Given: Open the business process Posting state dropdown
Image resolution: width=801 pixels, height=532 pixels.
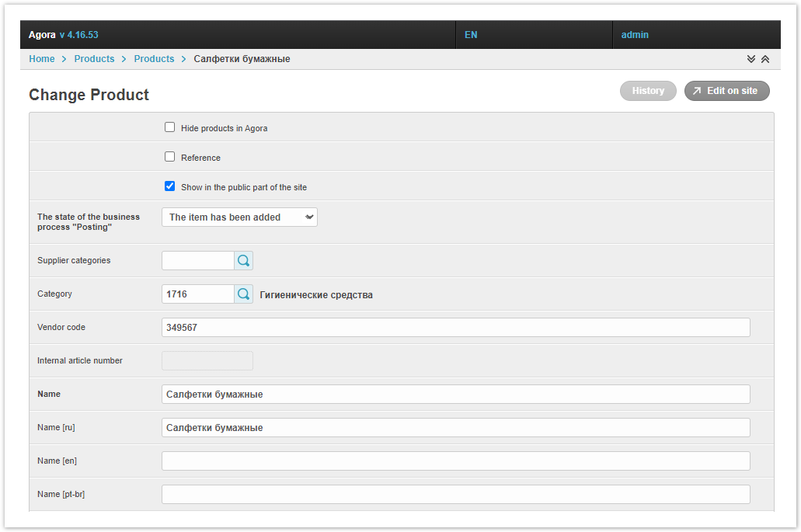Looking at the screenshot, I should pos(239,217).
